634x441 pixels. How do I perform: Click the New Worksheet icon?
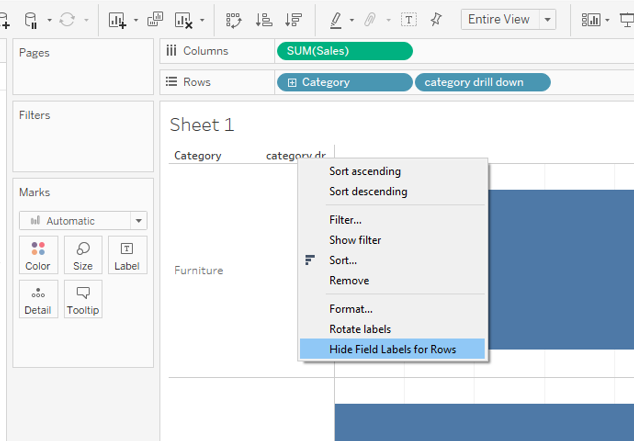(117, 20)
